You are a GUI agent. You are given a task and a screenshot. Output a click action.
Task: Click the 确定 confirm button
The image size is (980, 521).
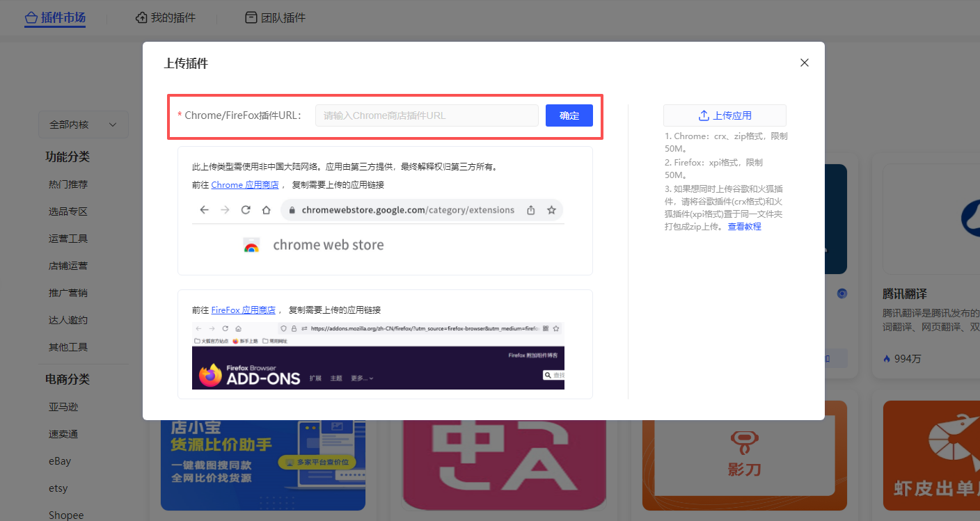click(569, 115)
